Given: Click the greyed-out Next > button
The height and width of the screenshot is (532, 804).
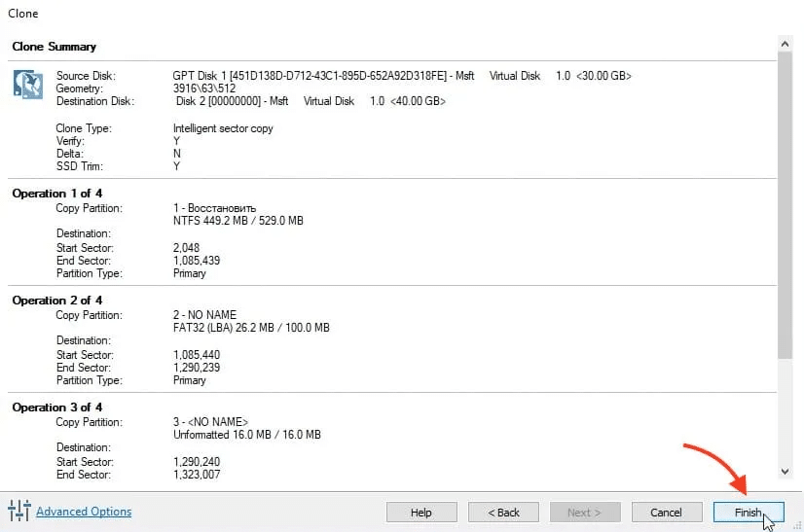Looking at the screenshot, I should [x=584, y=513].
